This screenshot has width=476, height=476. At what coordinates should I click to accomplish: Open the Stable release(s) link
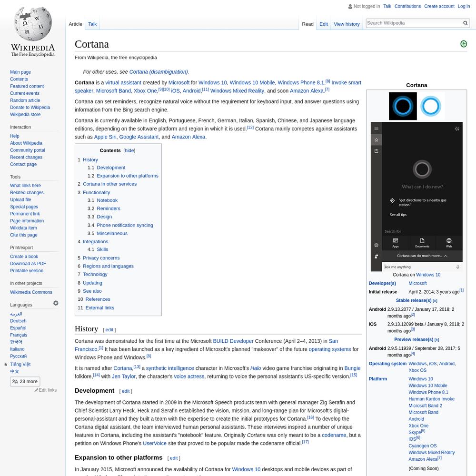pyautogui.click(x=414, y=300)
